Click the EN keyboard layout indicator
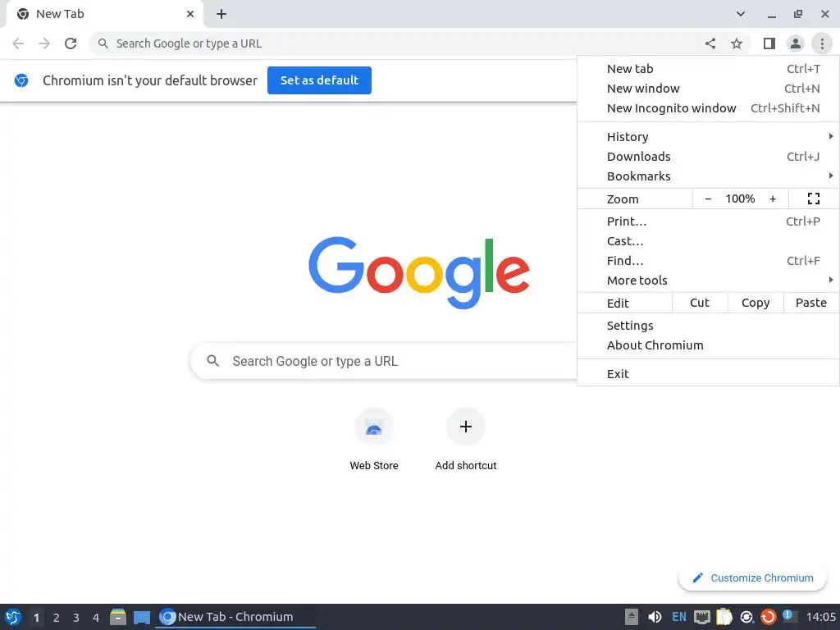This screenshot has width=840, height=630. (x=678, y=617)
